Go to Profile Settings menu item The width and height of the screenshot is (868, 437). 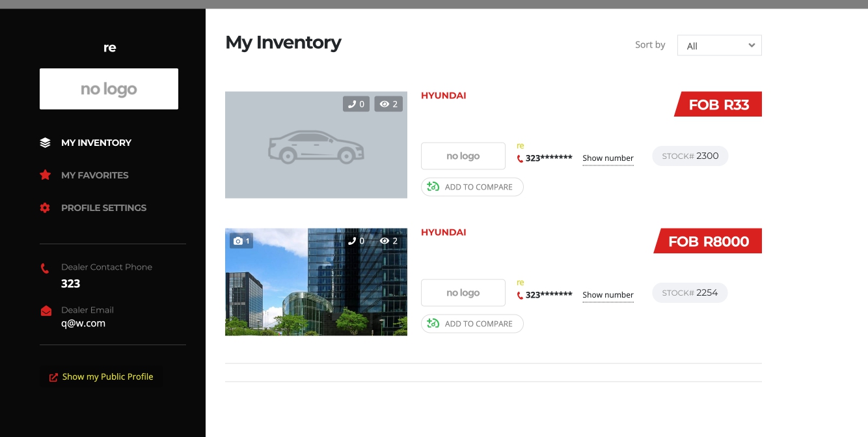(x=103, y=208)
